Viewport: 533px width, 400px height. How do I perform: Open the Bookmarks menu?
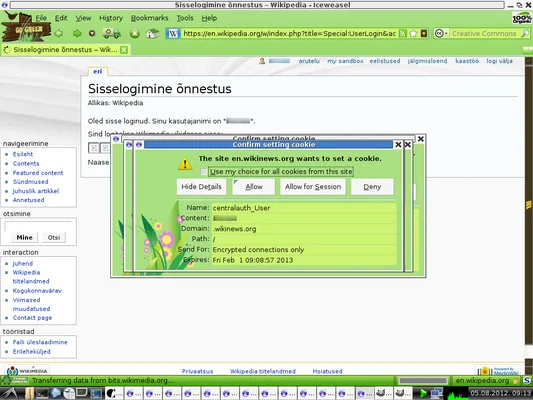coord(150,18)
